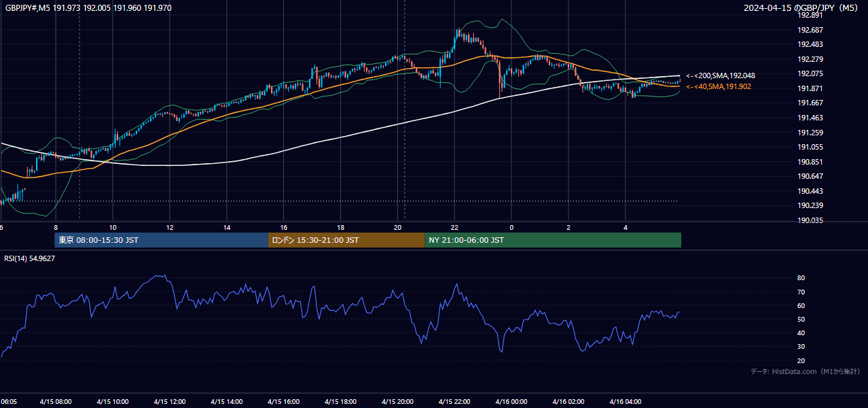Click the 4/15 10:00 time axis label
Image resolution: width=868 pixels, height=408 pixels.
click(x=112, y=402)
